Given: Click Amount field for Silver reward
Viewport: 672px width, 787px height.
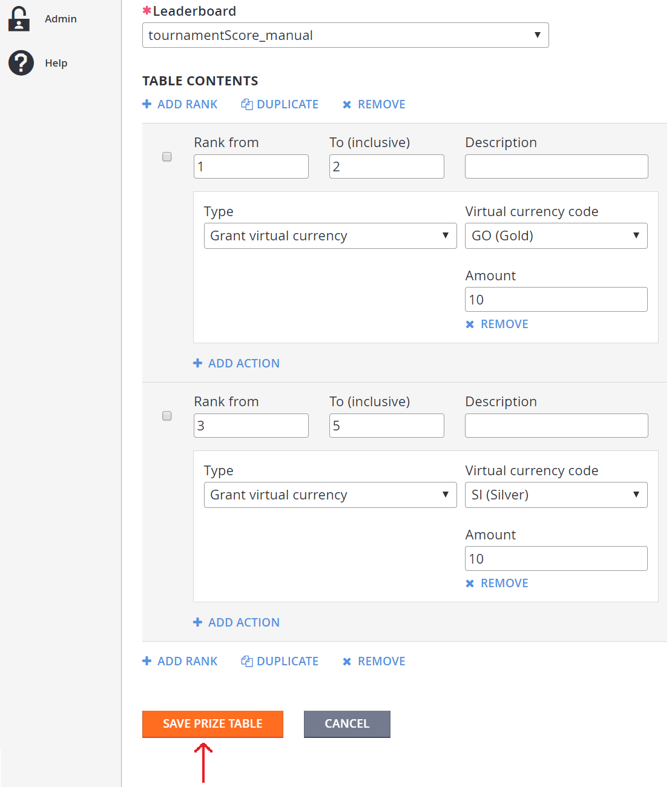Looking at the screenshot, I should tap(556, 559).
